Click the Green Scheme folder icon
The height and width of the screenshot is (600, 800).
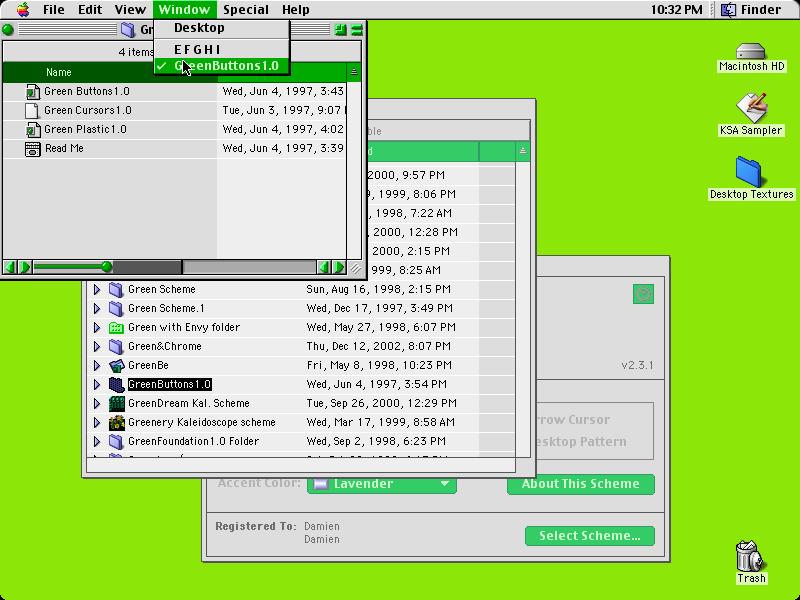pyautogui.click(x=116, y=290)
